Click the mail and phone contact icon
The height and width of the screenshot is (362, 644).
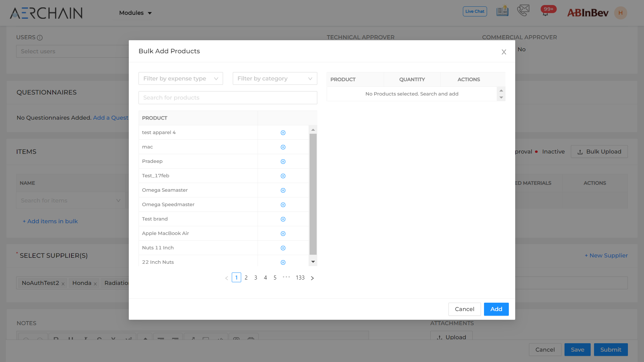(523, 11)
